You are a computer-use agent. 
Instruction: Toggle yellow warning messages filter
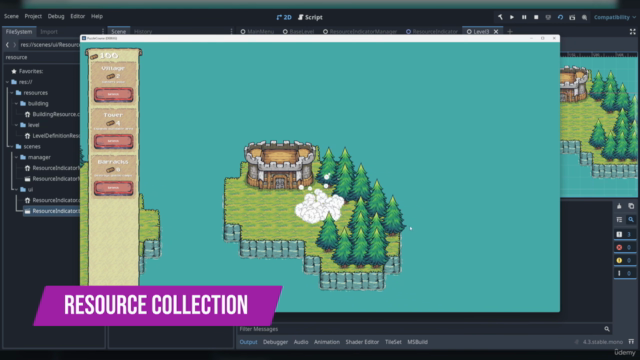[x=625, y=260]
